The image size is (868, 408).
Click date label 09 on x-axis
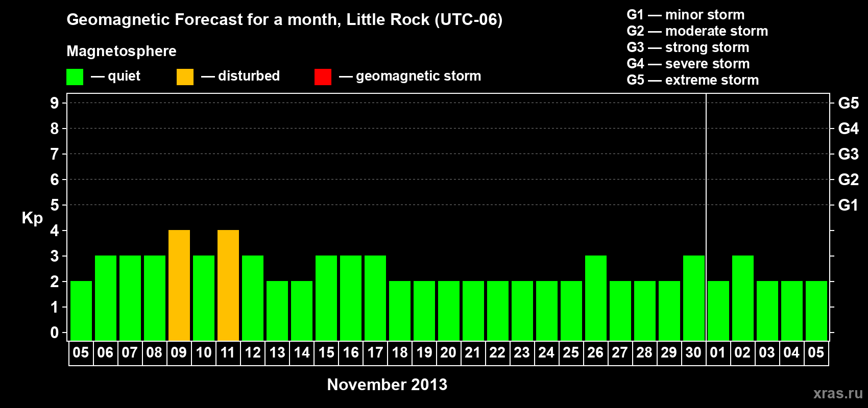[179, 352]
